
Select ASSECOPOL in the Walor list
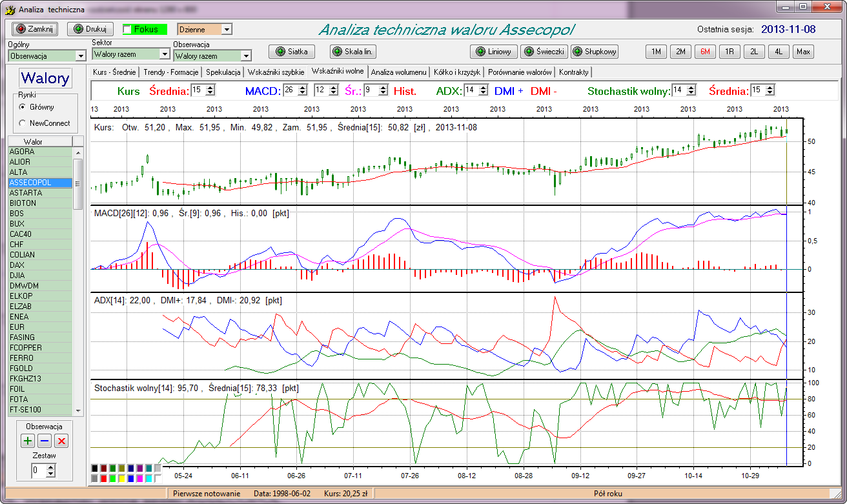tap(40, 183)
